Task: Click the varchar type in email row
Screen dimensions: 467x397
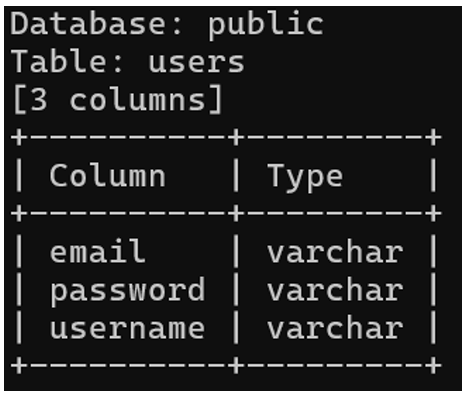Action: point(335,253)
